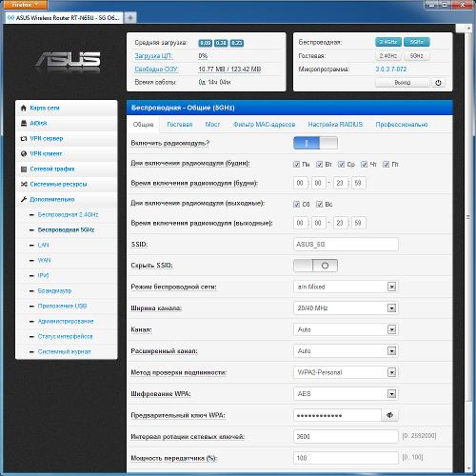This screenshot has height=476, width=476.
Task: Uncheck the Thursday (Чт) checkbox
Action: click(x=364, y=164)
